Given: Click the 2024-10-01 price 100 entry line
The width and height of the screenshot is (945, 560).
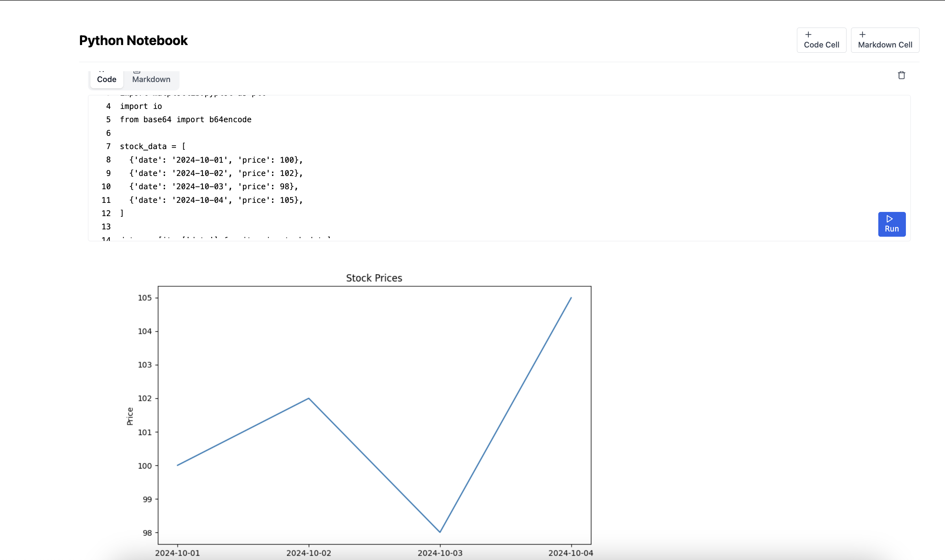Looking at the screenshot, I should pyautogui.click(x=215, y=160).
